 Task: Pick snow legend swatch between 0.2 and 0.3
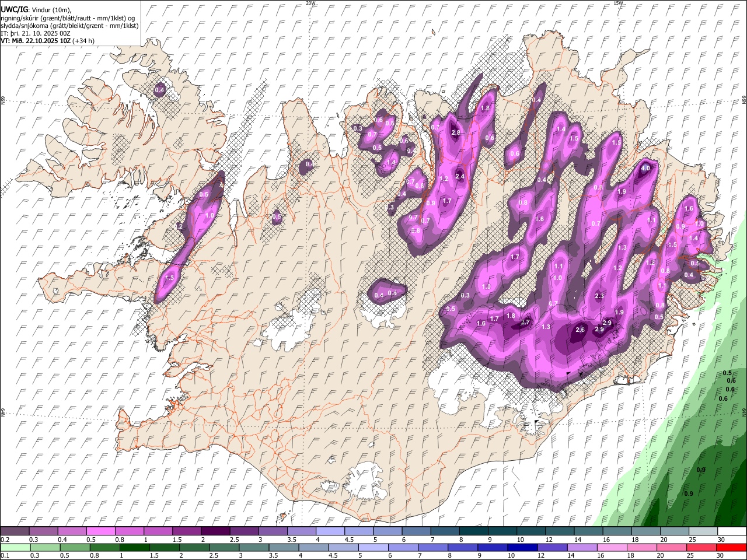pyautogui.click(x=15, y=531)
